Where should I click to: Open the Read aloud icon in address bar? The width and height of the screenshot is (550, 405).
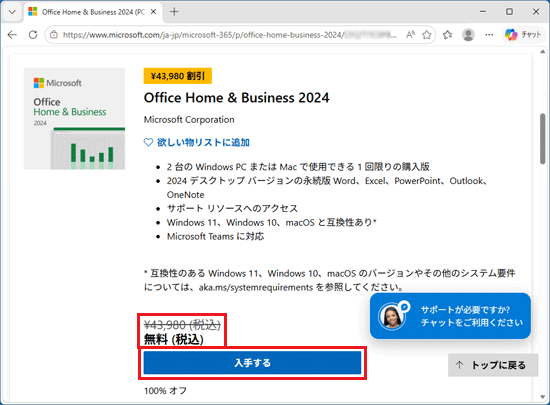[x=410, y=35]
